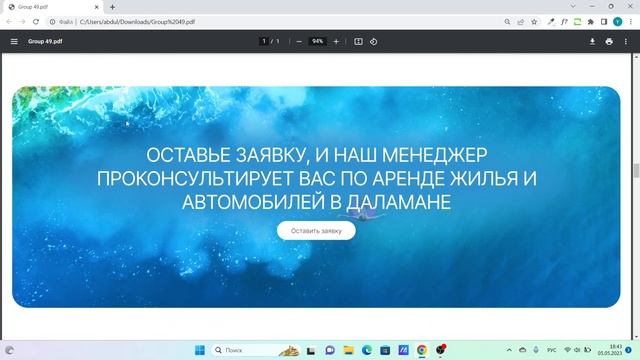
Task: Open the tab search chevron
Action: (573, 6)
